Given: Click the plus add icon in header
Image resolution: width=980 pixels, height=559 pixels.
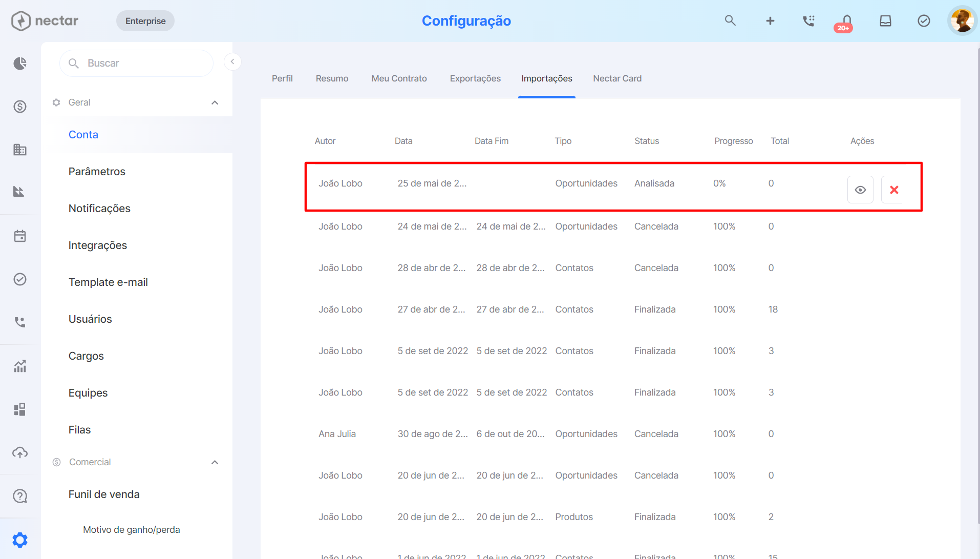Looking at the screenshot, I should click(x=770, y=20).
